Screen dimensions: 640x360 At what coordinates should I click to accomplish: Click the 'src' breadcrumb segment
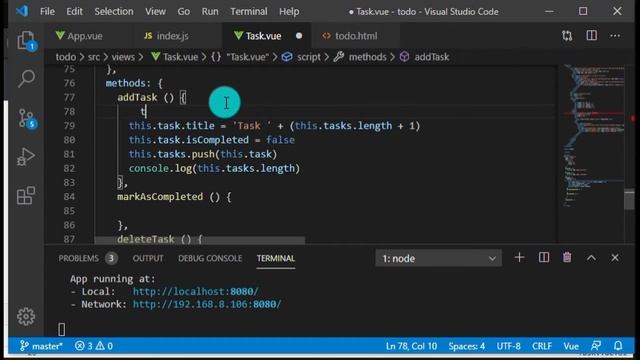click(x=94, y=57)
